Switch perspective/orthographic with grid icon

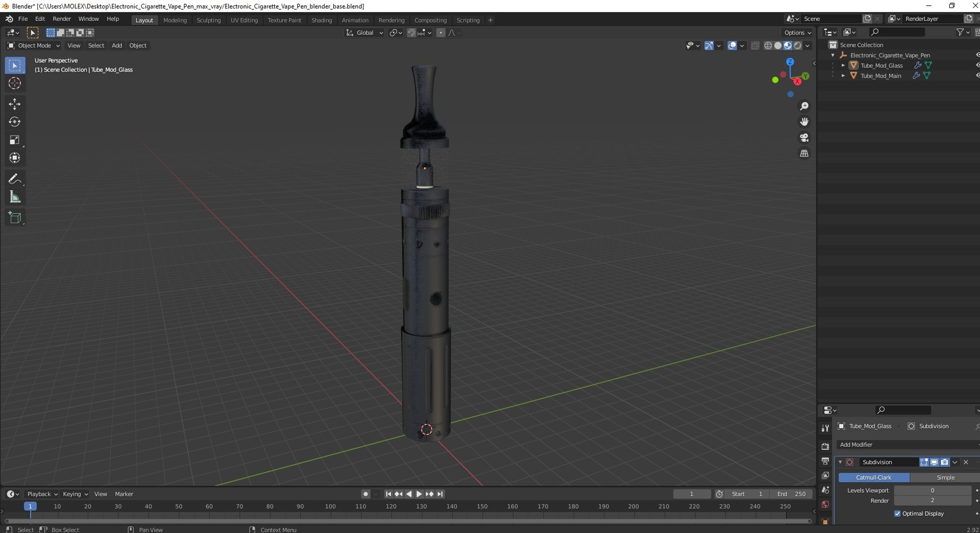tap(804, 154)
